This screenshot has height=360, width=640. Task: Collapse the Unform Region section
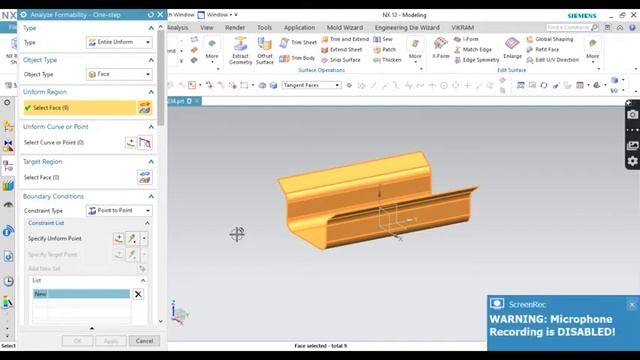[x=151, y=92]
